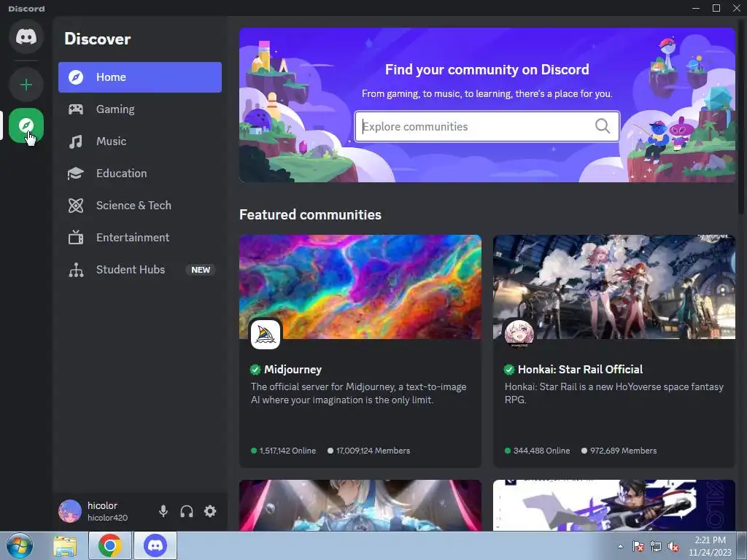Image resolution: width=747 pixels, height=560 pixels.
Task: Click the Action Center flag icon
Action: [x=638, y=547]
